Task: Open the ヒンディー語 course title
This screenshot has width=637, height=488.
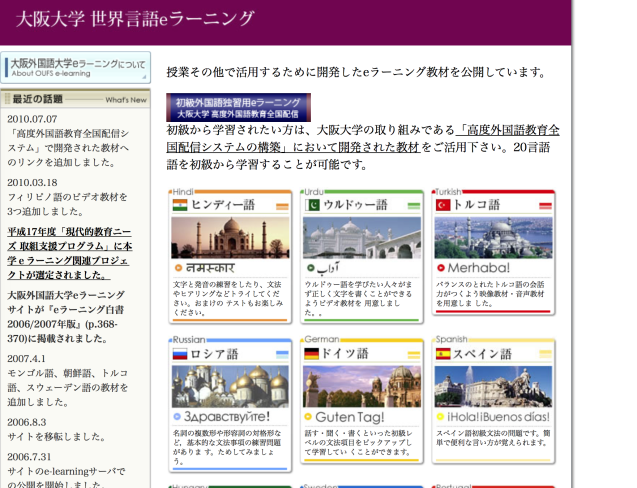Action: coord(223,205)
